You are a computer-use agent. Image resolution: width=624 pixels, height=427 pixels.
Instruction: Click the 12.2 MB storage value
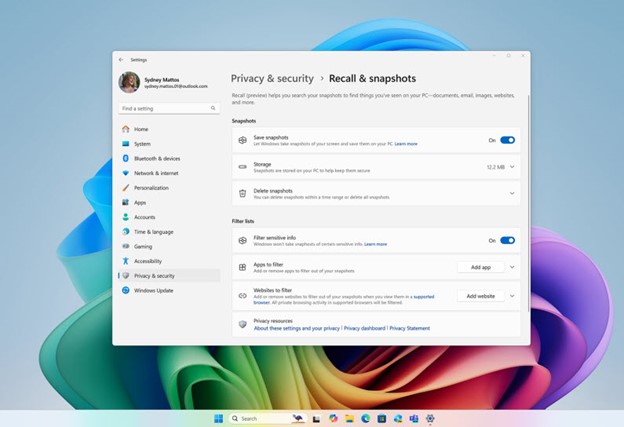pyautogui.click(x=495, y=167)
